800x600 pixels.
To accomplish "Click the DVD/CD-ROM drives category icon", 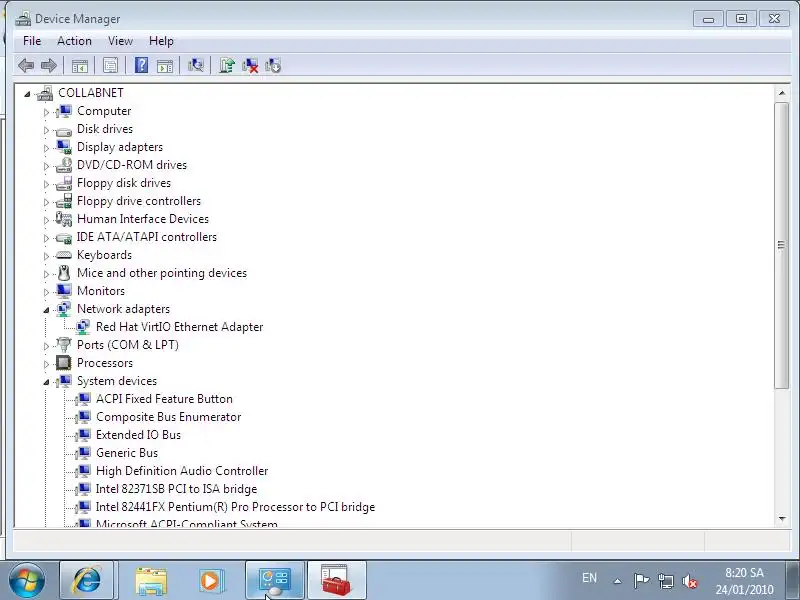I will pyautogui.click(x=64, y=165).
